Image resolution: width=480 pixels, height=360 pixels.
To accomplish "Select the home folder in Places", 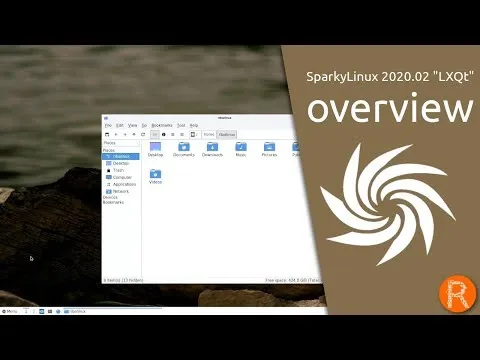I will coord(121,156).
